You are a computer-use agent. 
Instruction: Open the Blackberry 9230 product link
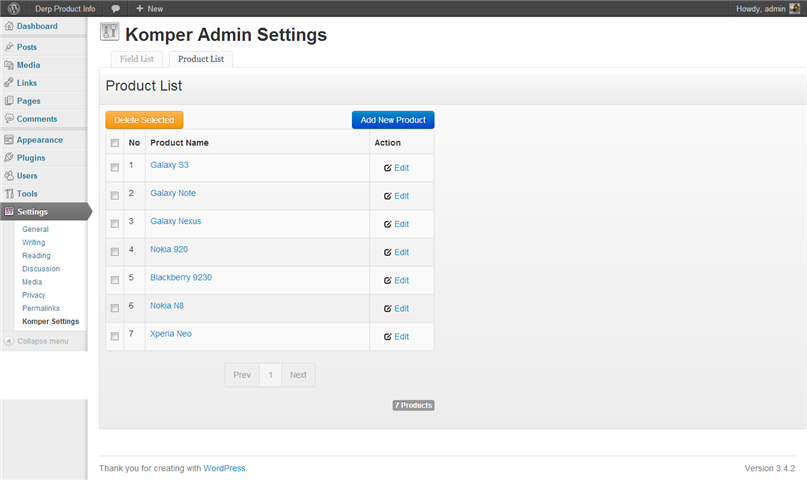pos(181,277)
